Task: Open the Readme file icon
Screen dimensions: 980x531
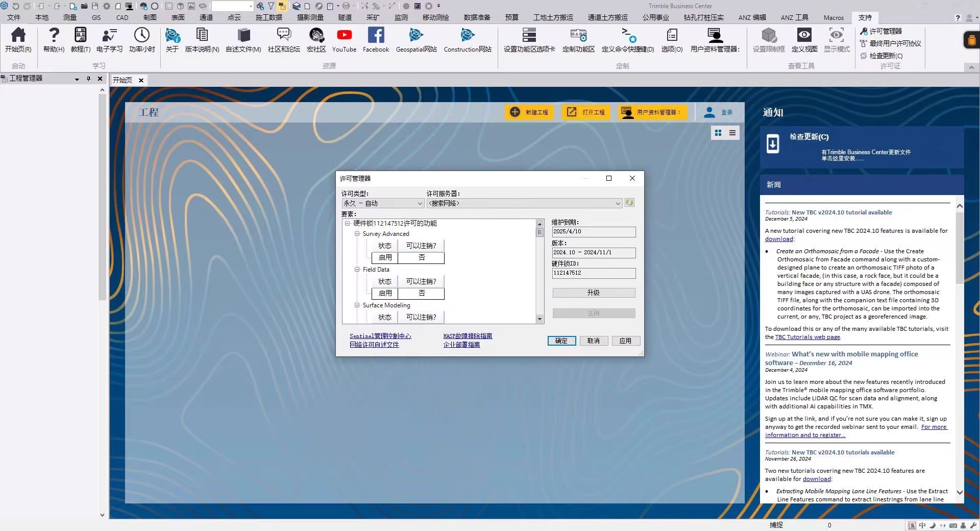Action: tap(243, 39)
